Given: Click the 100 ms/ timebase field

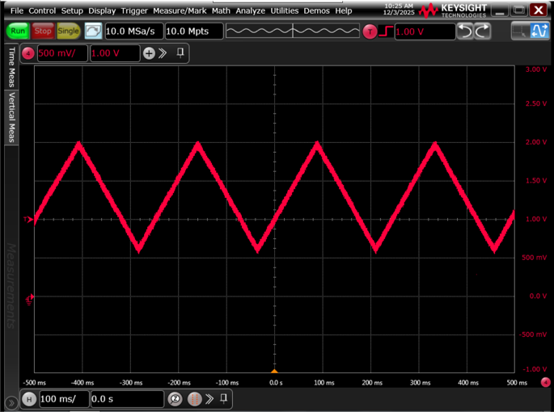Looking at the screenshot, I should click(64, 399).
